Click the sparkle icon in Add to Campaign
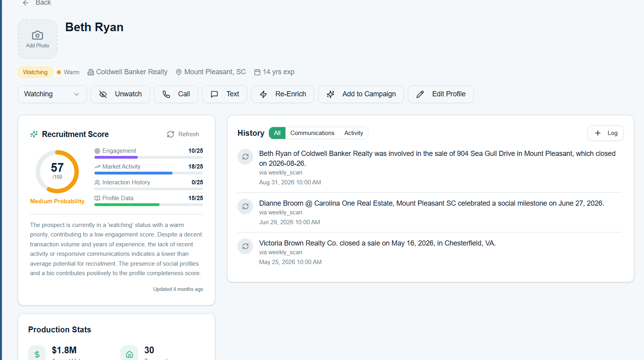644x360 pixels. click(330, 94)
